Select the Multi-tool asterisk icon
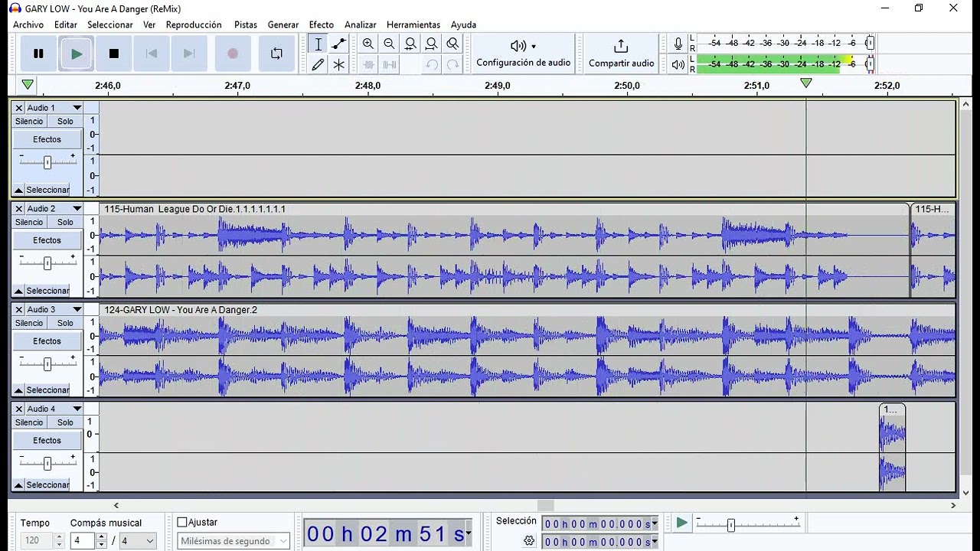 [339, 65]
